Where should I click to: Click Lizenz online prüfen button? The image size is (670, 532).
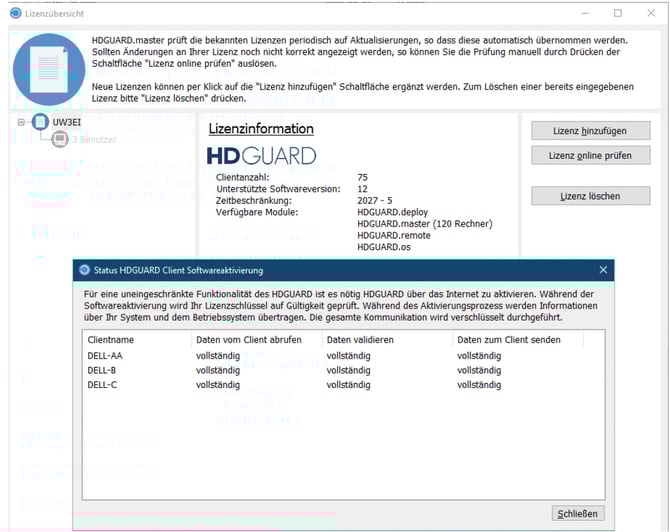591,156
